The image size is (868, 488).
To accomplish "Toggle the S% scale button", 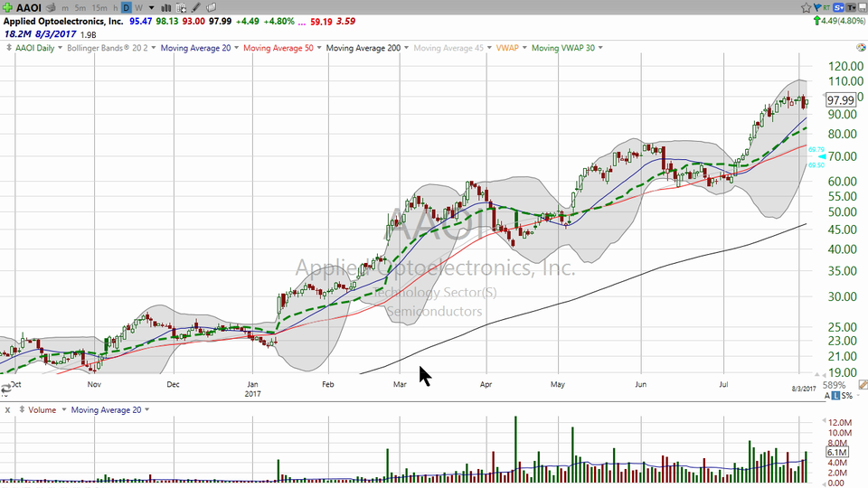I will click(847, 396).
